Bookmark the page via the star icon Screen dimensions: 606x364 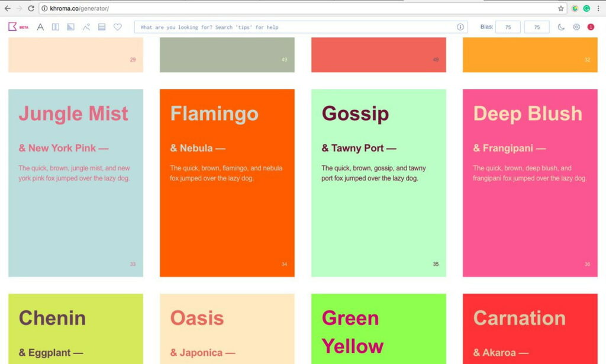coord(560,9)
